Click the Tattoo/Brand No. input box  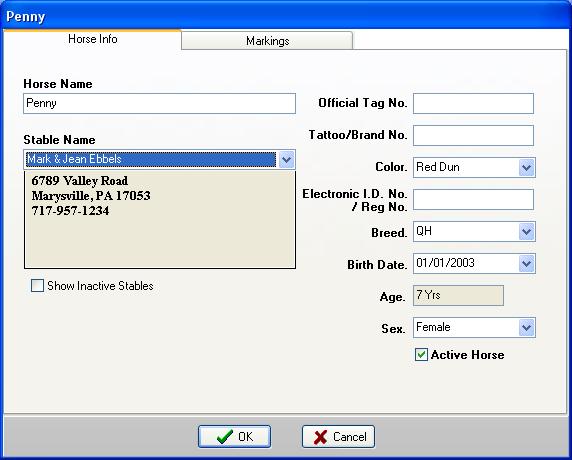coord(474,135)
